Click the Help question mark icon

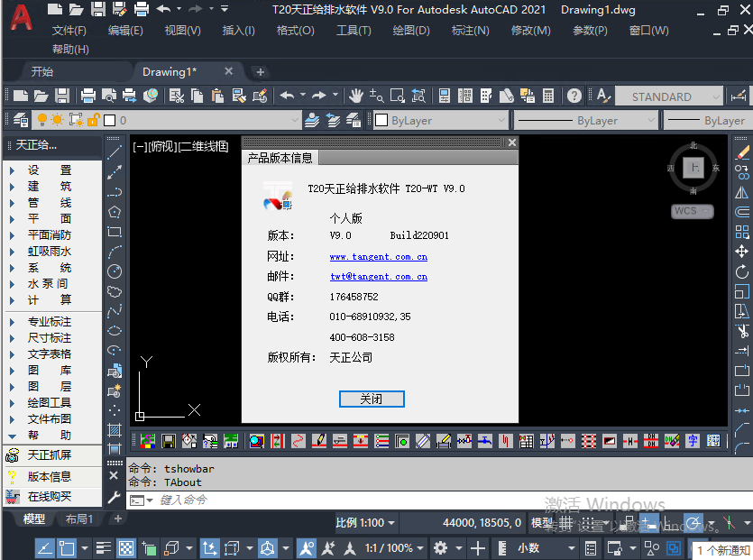(x=574, y=96)
